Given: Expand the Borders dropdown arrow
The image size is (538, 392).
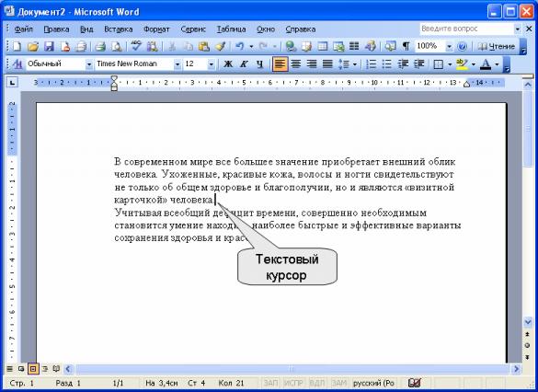Looking at the screenshot, I should pyautogui.click(x=450, y=64).
